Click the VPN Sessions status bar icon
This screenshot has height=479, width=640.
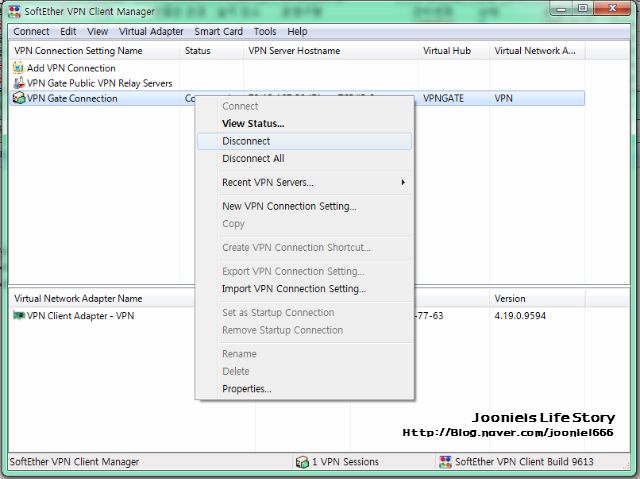point(302,462)
